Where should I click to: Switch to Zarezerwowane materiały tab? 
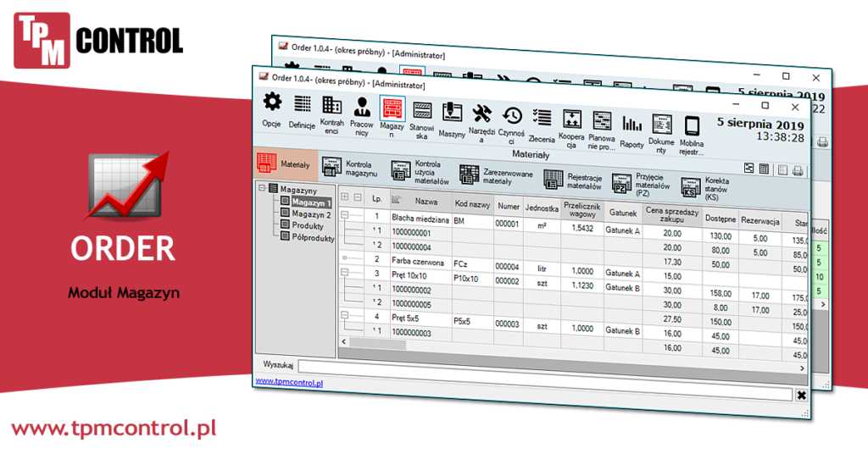496,176
